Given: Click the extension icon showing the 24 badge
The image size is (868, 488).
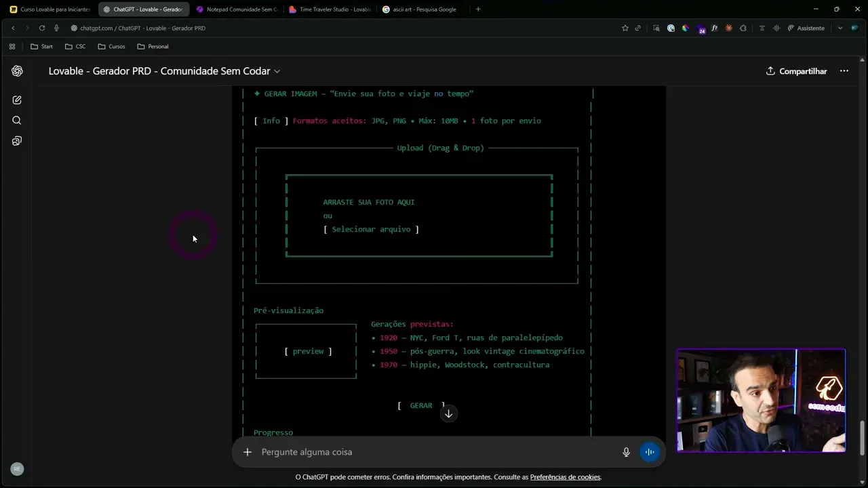Looking at the screenshot, I should (699, 28).
